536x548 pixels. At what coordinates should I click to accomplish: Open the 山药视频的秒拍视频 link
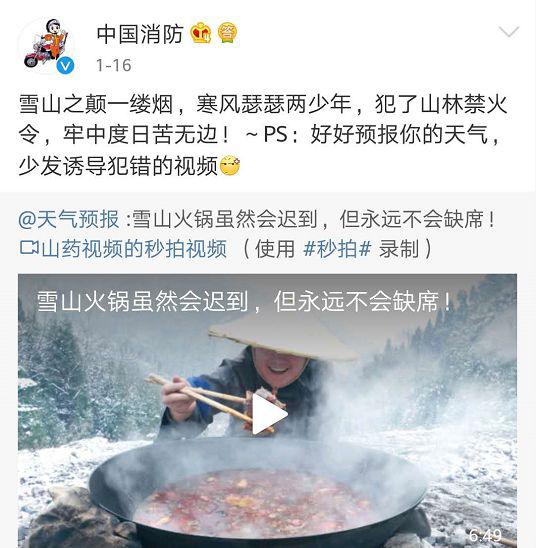pyautogui.click(x=134, y=249)
